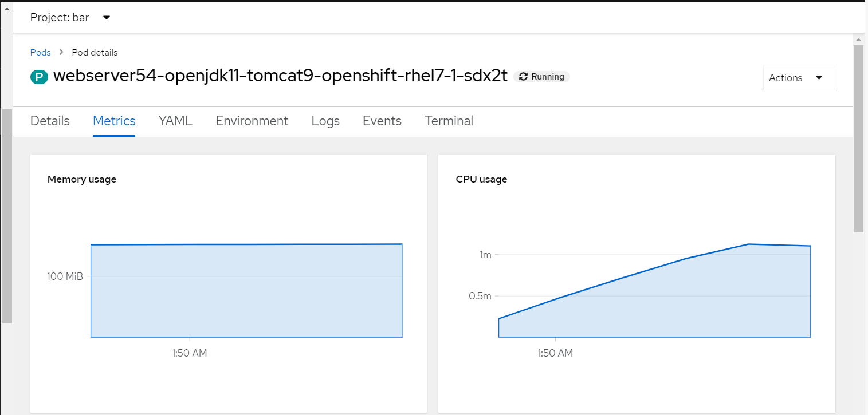Click the teal P pod icon

pos(39,77)
